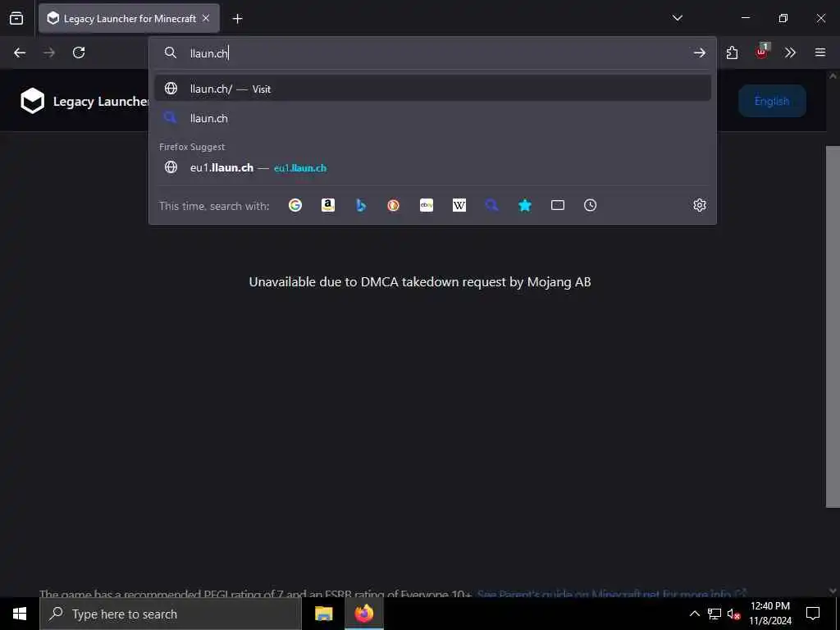Open the Extensions puzzle icon

(x=733, y=52)
